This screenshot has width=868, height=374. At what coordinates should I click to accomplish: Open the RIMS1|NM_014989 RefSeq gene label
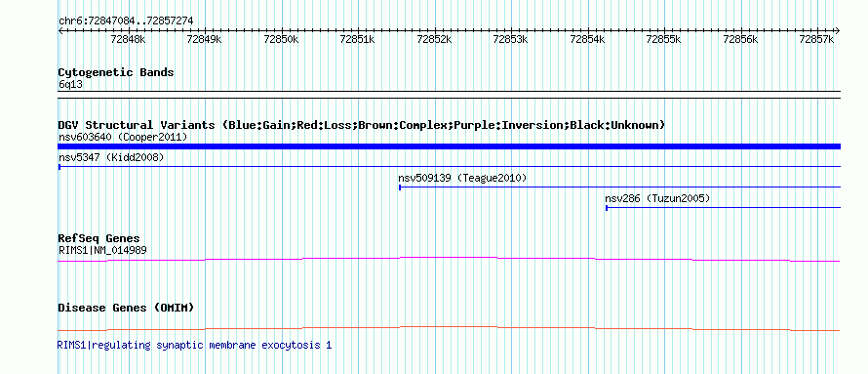tap(102, 250)
